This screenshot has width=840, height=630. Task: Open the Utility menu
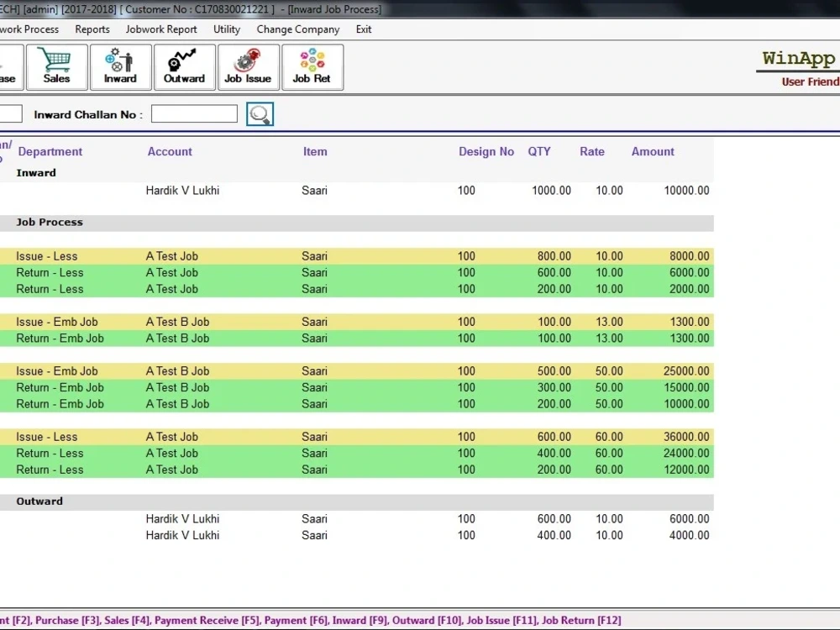226,29
